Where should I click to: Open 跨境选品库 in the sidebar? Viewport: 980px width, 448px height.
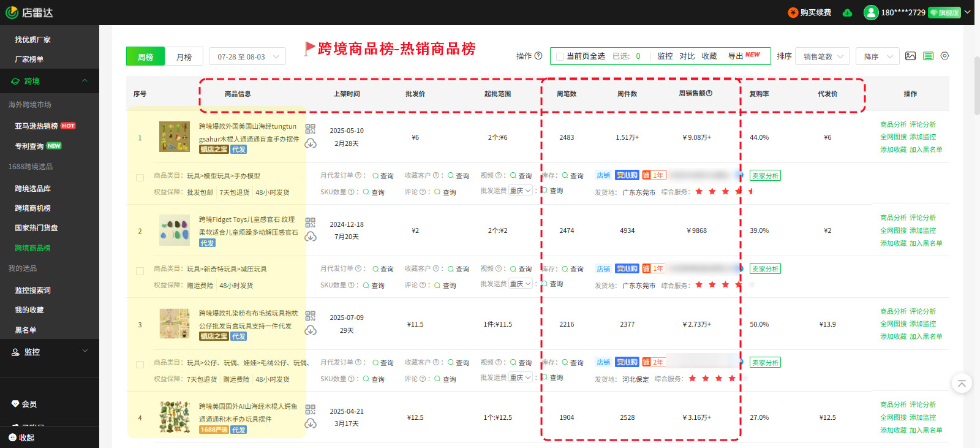[33, 189]
